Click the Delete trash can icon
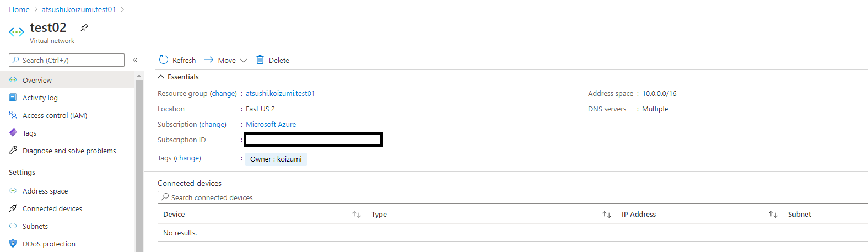 click(260, 60)
